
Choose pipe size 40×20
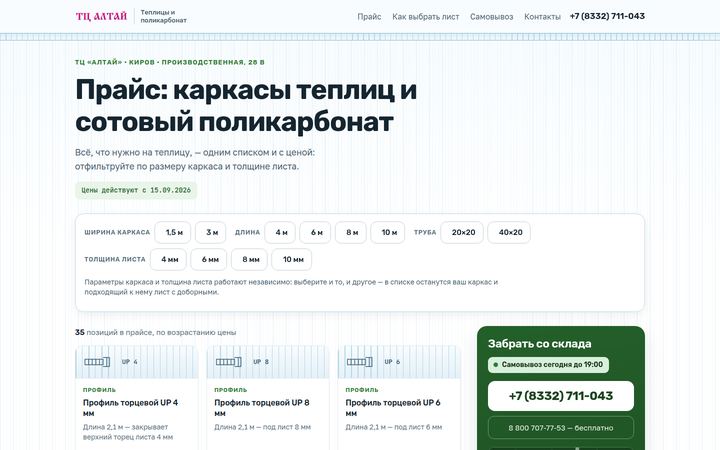[509, 232]
